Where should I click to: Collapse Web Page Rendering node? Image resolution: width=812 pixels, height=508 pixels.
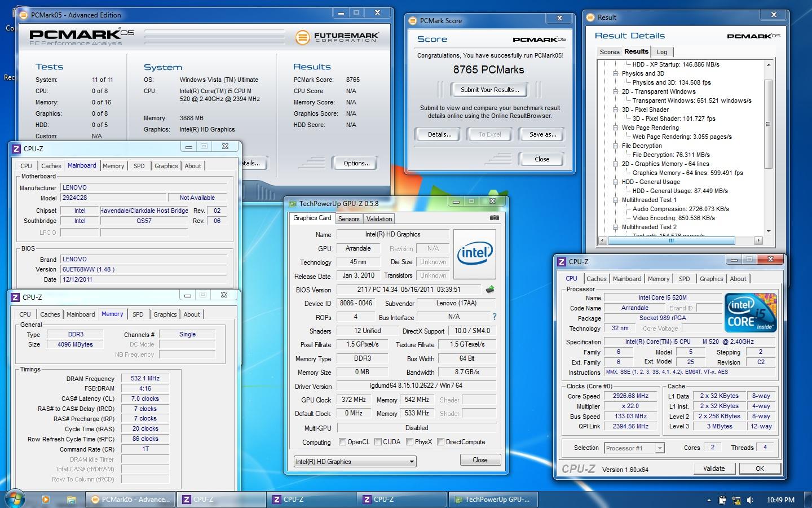(616, 128)
